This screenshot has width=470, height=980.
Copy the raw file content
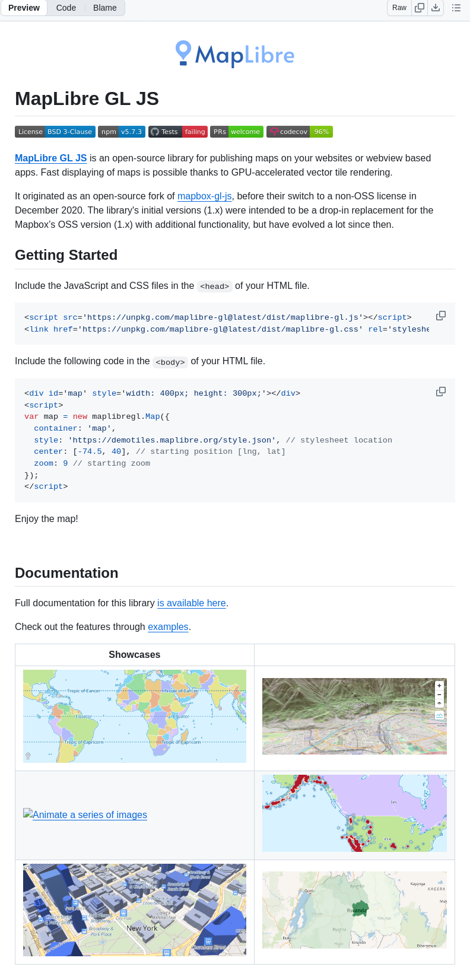click(x=420, y=8)
